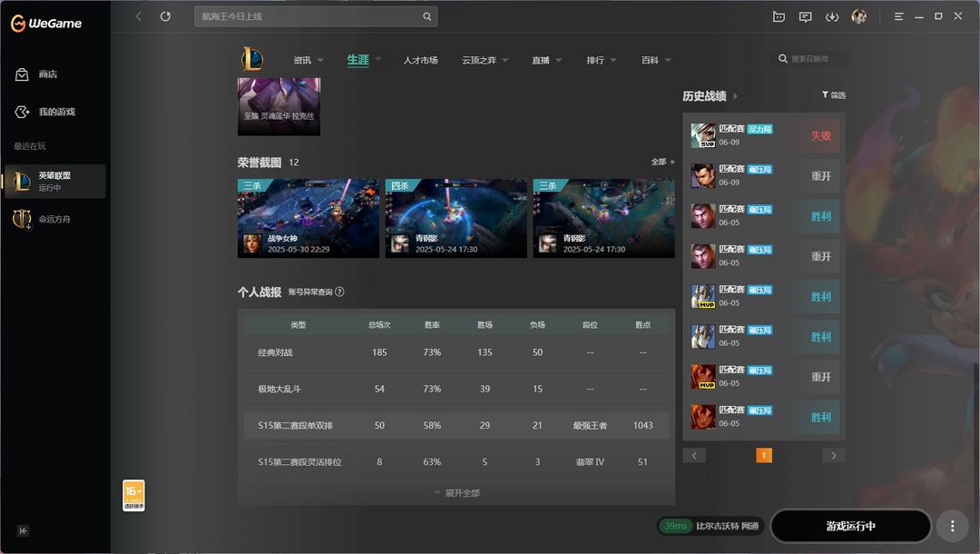Click the 个人战报 section heading
980x554 pixels.
pyautogui.click(x=260, y=292)
